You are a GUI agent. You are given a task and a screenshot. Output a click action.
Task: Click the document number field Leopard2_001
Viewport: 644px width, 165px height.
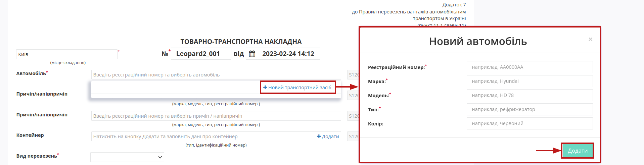(201, 54)
